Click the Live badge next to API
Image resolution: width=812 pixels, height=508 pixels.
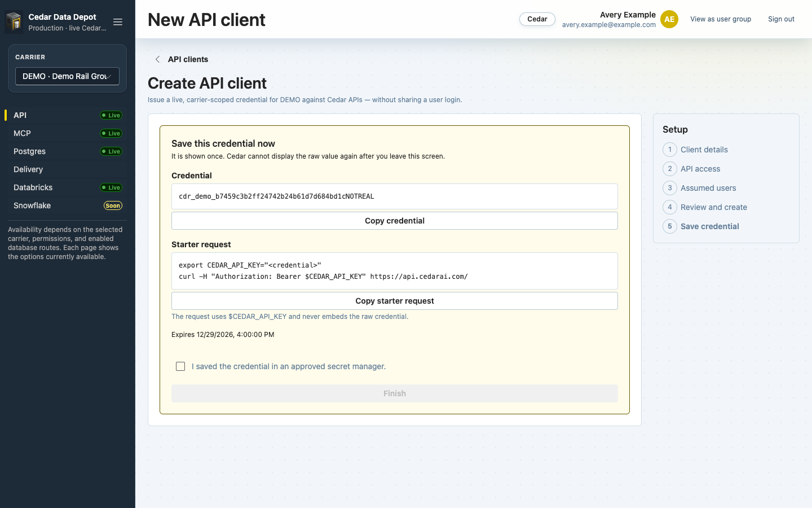click(x=111, y=115)
